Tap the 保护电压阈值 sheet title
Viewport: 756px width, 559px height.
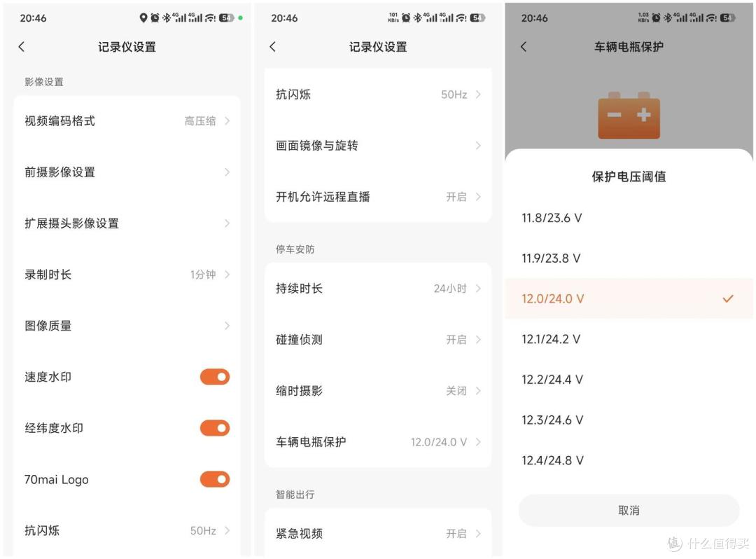point(629,177)
